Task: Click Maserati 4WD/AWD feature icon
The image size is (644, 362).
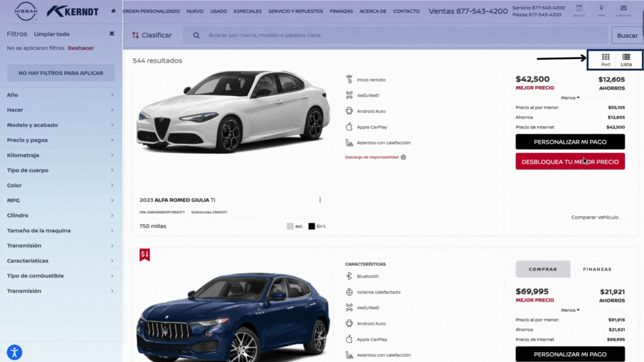Action: [x=349, y=307]
